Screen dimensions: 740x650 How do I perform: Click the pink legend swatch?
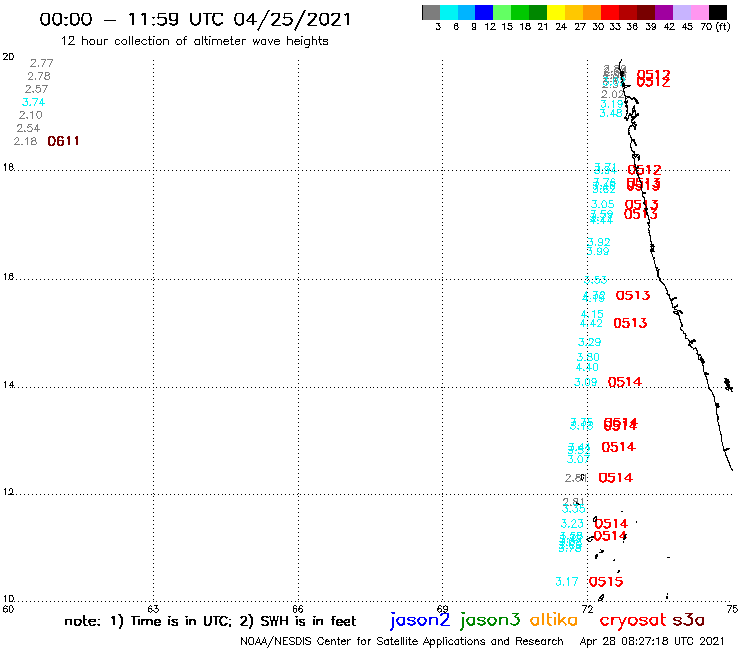[699, 12]
